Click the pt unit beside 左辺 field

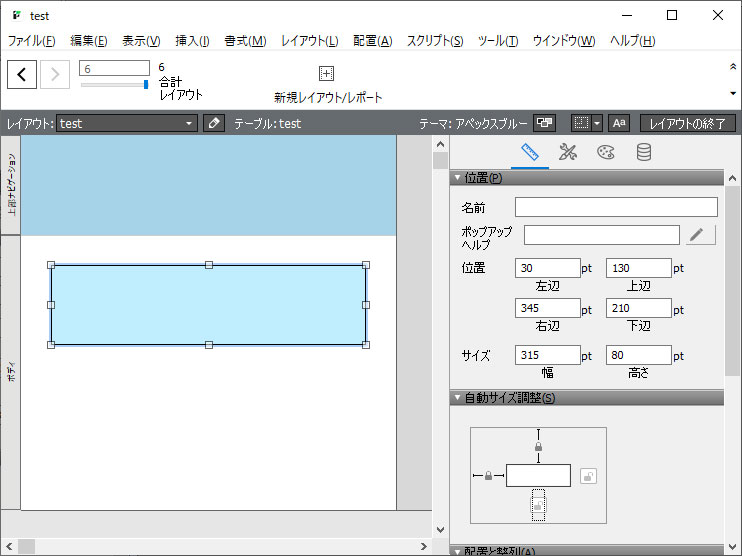click(x=587, y=268)
